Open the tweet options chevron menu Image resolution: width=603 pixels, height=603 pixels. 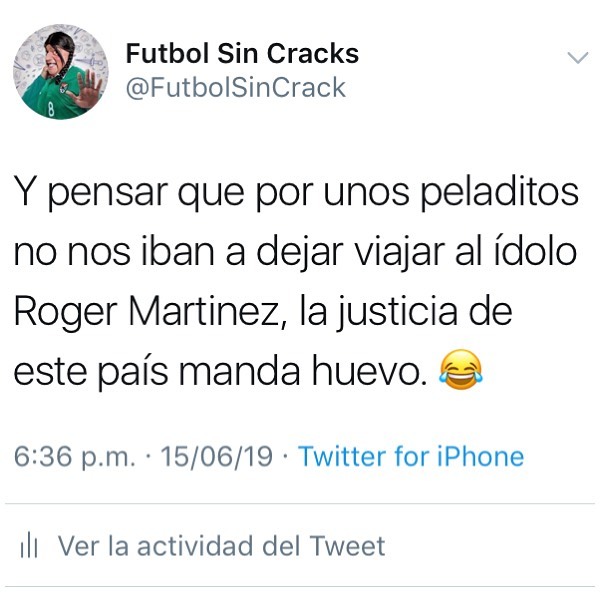tap(578, 58)
